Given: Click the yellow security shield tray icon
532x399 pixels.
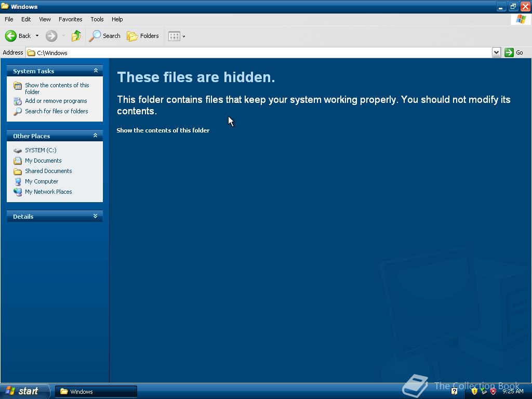Looking at the screenshot, I should (x=474, y=391).
